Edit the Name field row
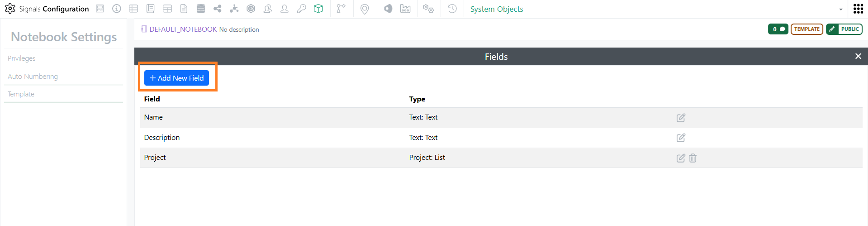Screen dimensions: 868x226 [681, 118]
